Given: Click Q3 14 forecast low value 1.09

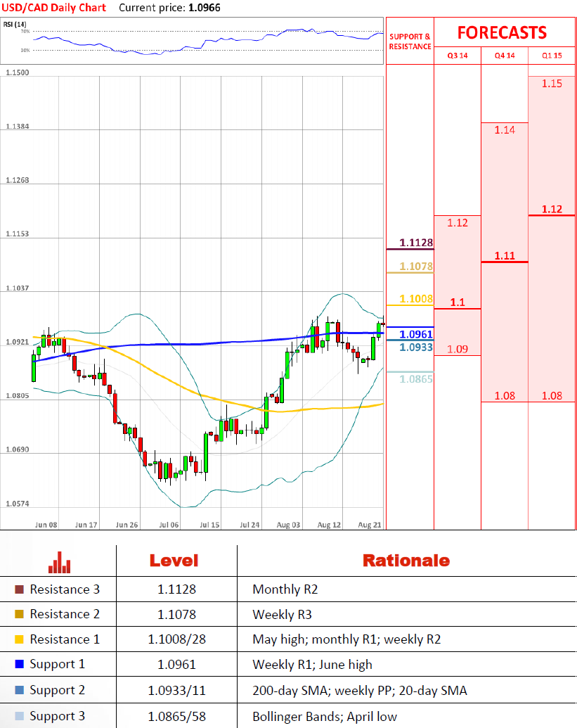Looking at the screenshot, I should click(458, 349).
